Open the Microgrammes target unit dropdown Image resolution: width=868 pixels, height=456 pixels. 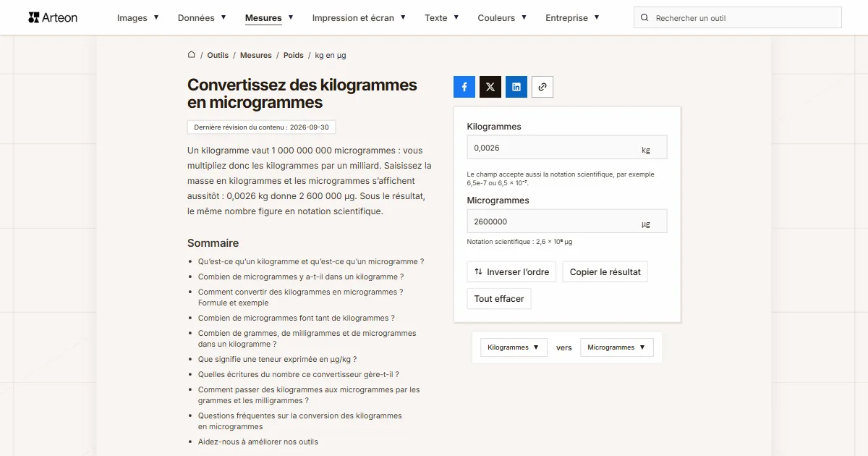click(616, 347)
